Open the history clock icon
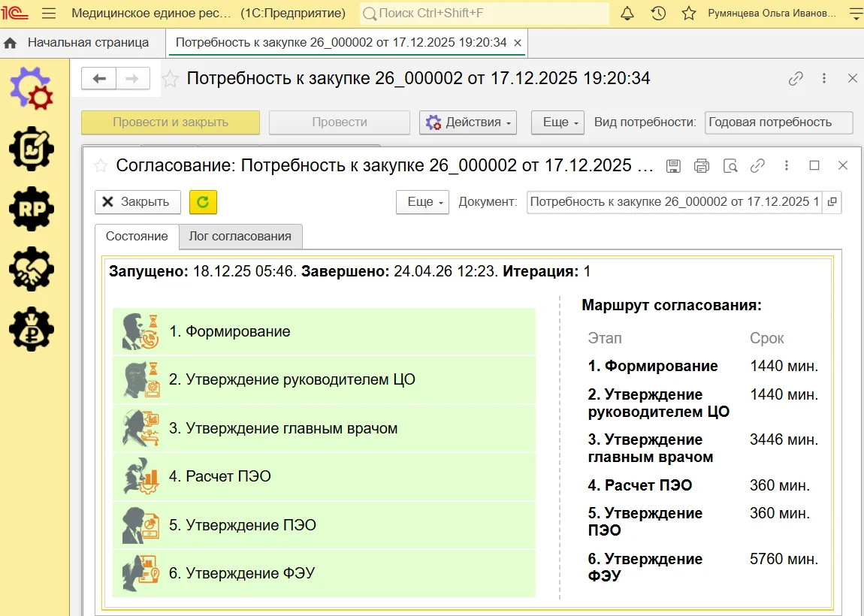Viewport: 864px width, 616px height. tap(658, 14)
